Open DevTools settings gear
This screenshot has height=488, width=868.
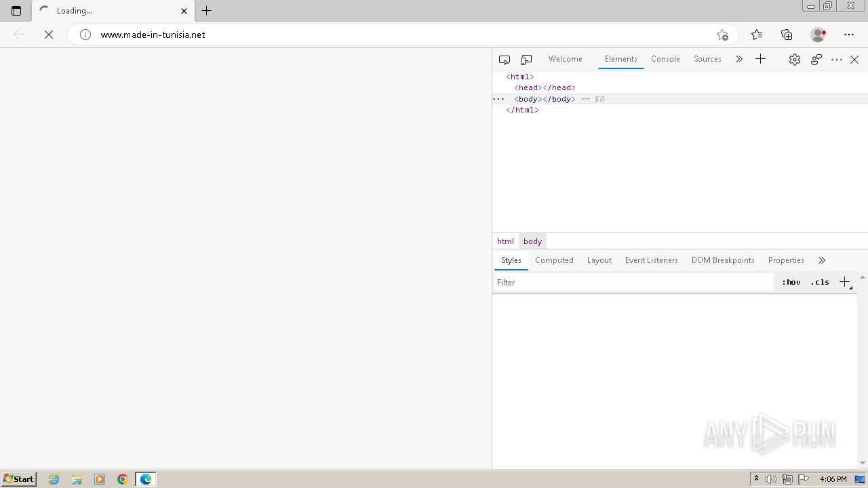[x=795, y=60]
